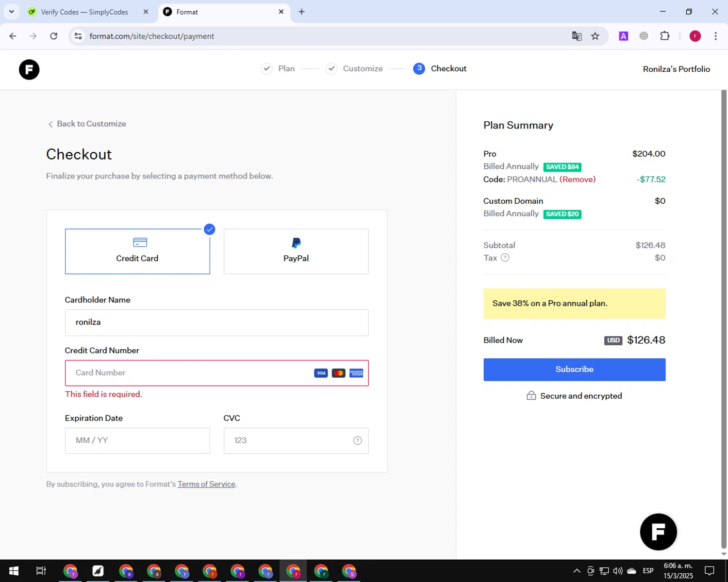Open Chrome three-dot menu

[715, 36]
